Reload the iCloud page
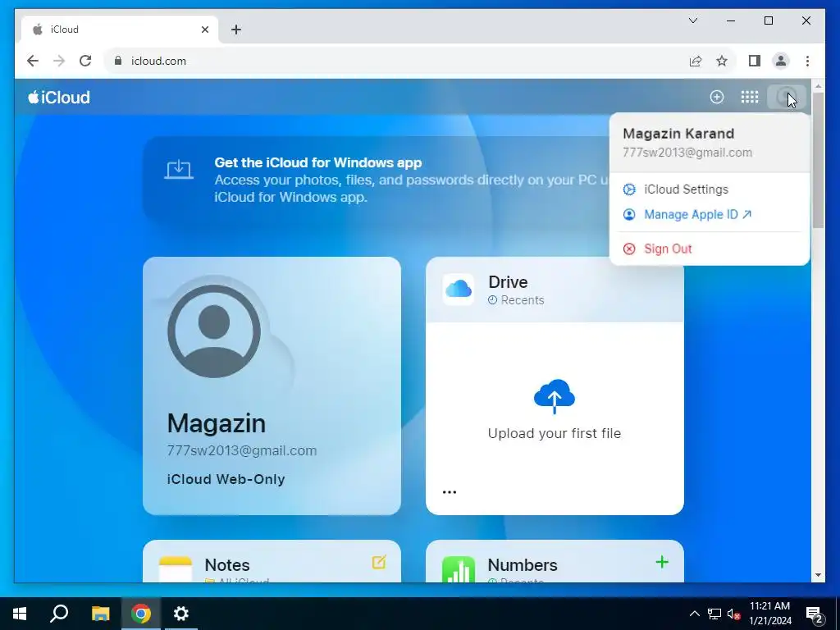 (85, 61)
